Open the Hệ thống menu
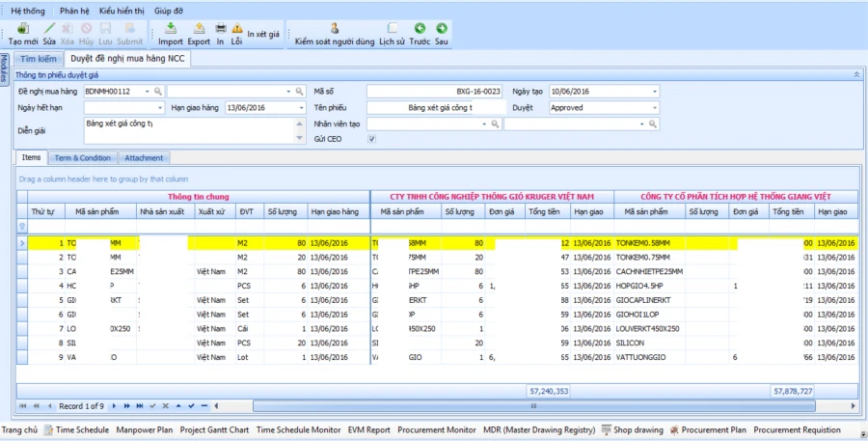Viewport: 868px width, 441px height. (x=28, y=11)
